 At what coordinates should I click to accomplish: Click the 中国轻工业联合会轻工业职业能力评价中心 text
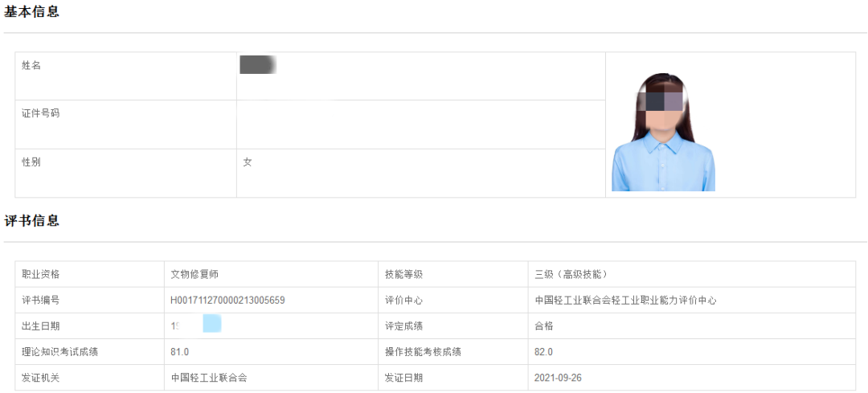(x=625, y=301)
